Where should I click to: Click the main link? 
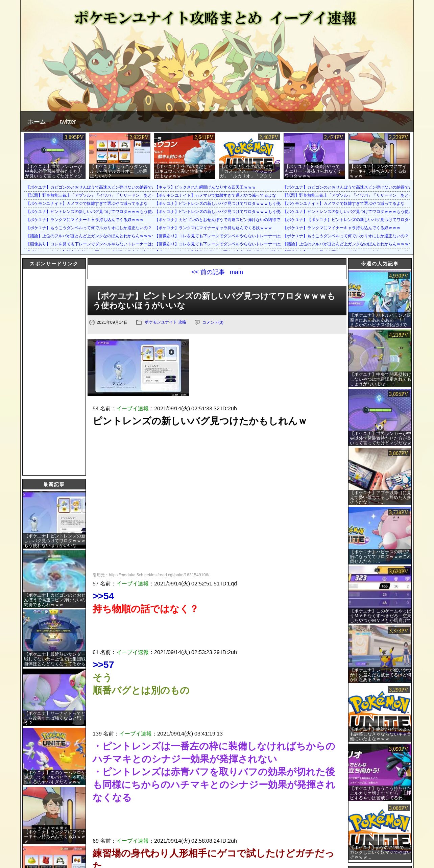pyautogui.click(x=236, y=272)
